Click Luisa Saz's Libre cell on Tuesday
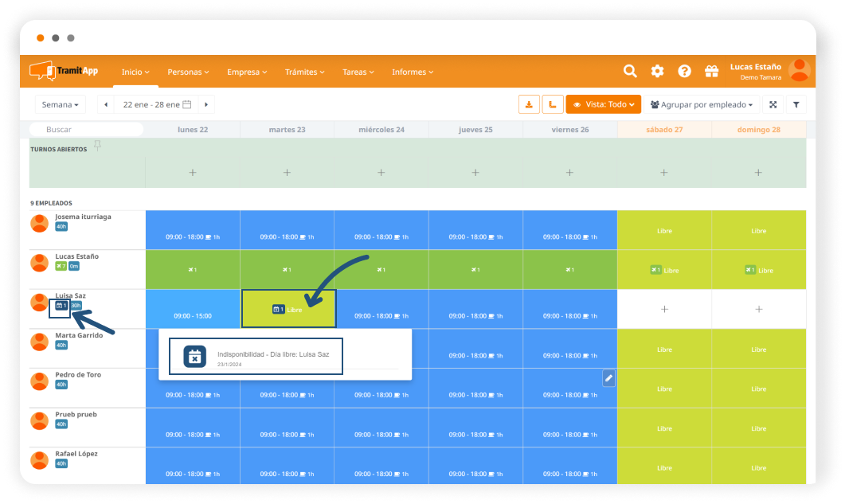 pos(288,309)
